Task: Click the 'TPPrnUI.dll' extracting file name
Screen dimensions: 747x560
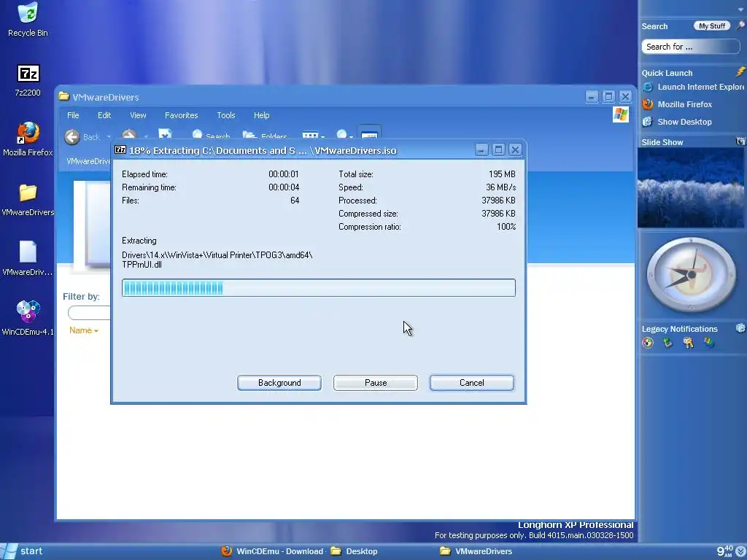Action: [142, 265]
